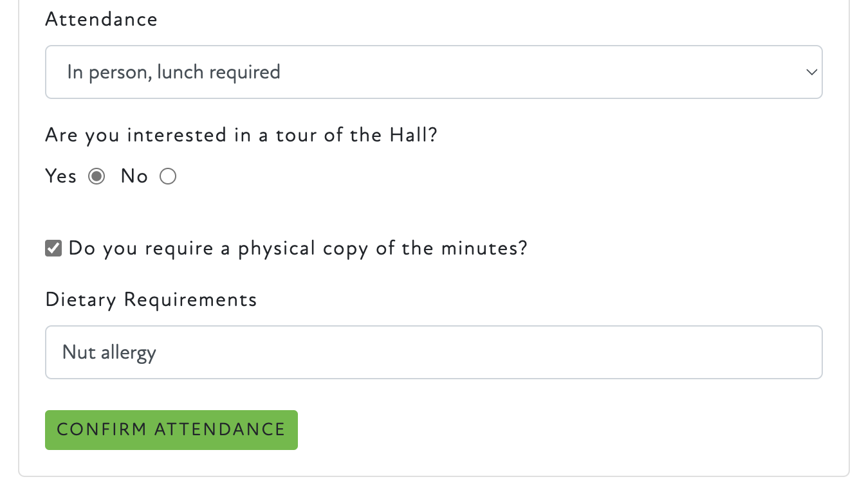Click the 'Yes' label text
The image size is (866, 504).
point(61,176)
